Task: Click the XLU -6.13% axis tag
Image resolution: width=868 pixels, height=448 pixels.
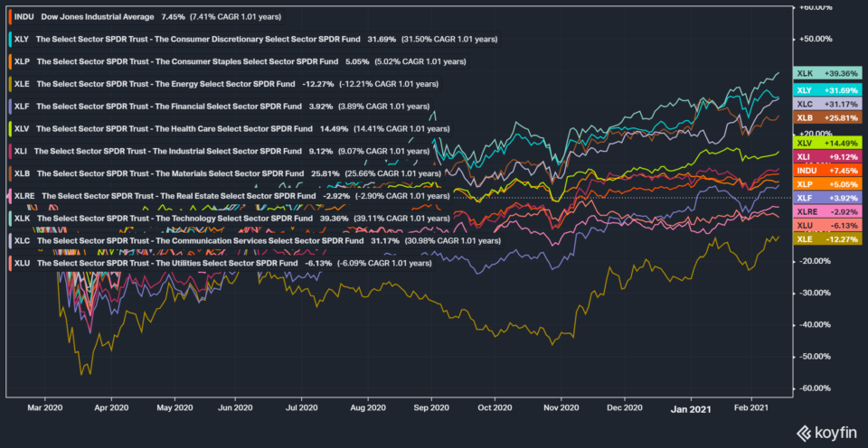Action: 827,226
